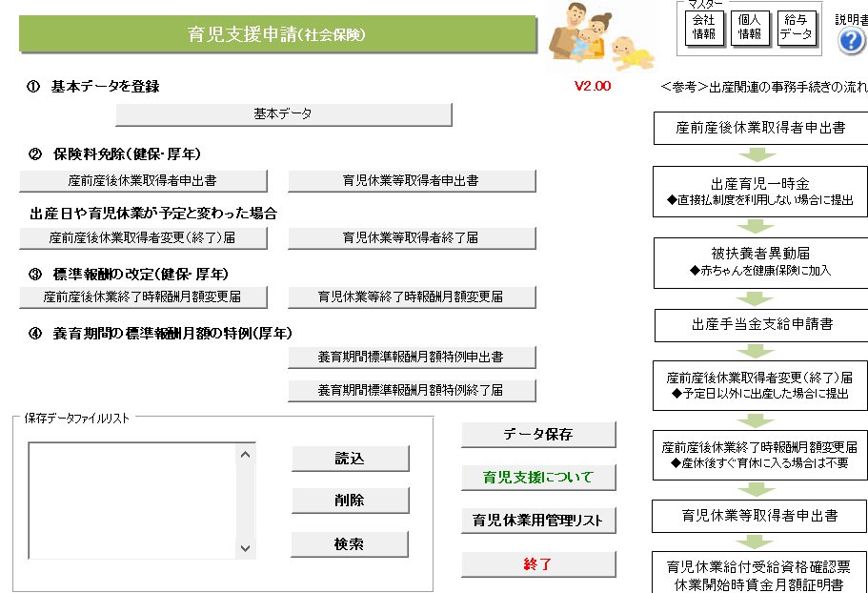Select 出産育児一時金 box in flow chart
Image resolution: width=868 pixels, height=593 pixels.
760,192
